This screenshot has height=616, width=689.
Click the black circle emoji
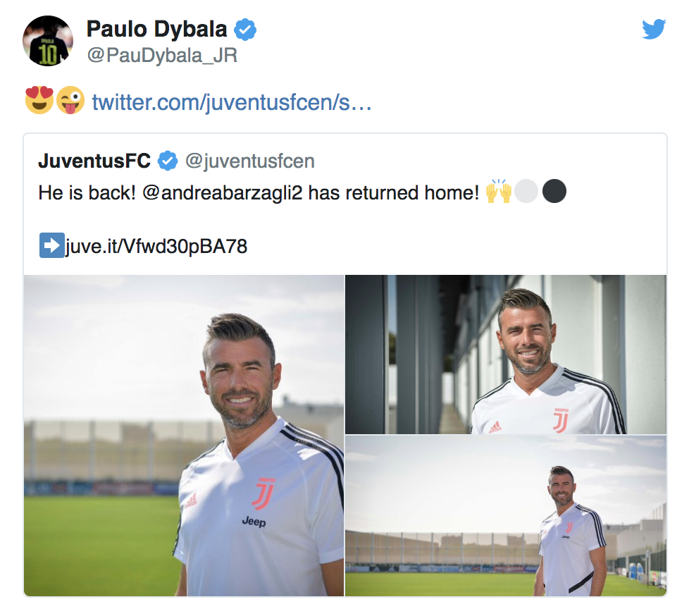point(554,191)
